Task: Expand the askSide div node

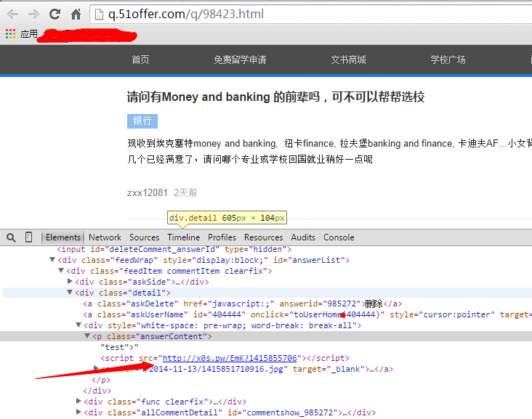Action: click(70, 281)
